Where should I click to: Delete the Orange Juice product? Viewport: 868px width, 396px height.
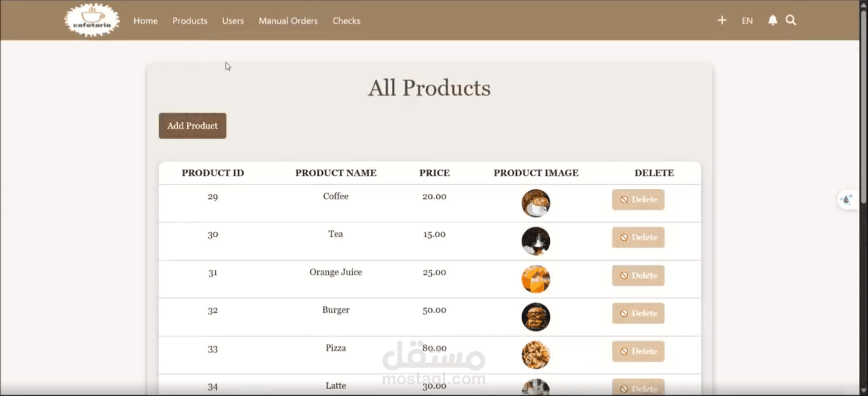(x=638, y=275)
